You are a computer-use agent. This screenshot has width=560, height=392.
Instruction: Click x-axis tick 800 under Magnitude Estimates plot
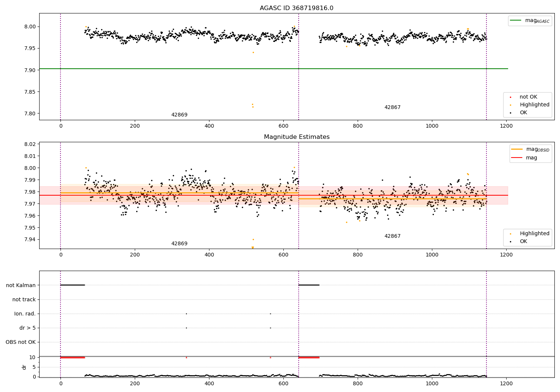pos(358,255)
